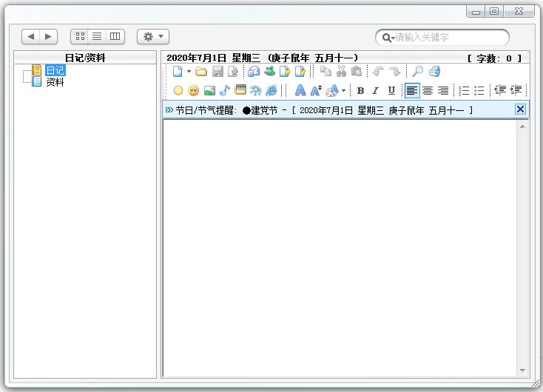Align text center
543x392 pixels.
click(x=428, y=91)
